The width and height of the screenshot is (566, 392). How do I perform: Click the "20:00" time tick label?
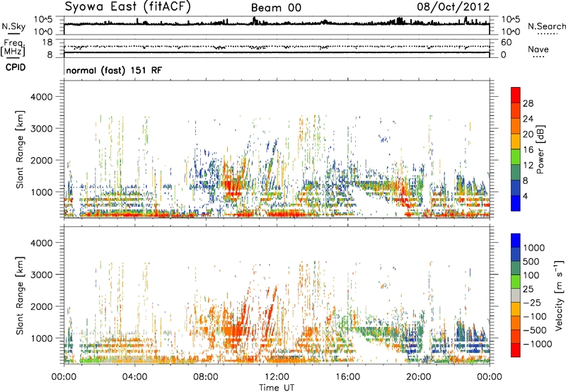coord(419,377)
